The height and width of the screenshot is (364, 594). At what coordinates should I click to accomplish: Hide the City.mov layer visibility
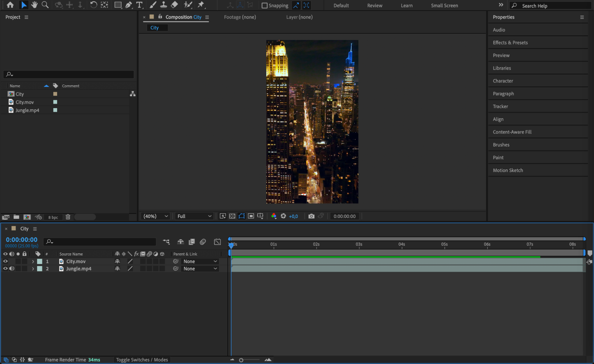point(5,261)
